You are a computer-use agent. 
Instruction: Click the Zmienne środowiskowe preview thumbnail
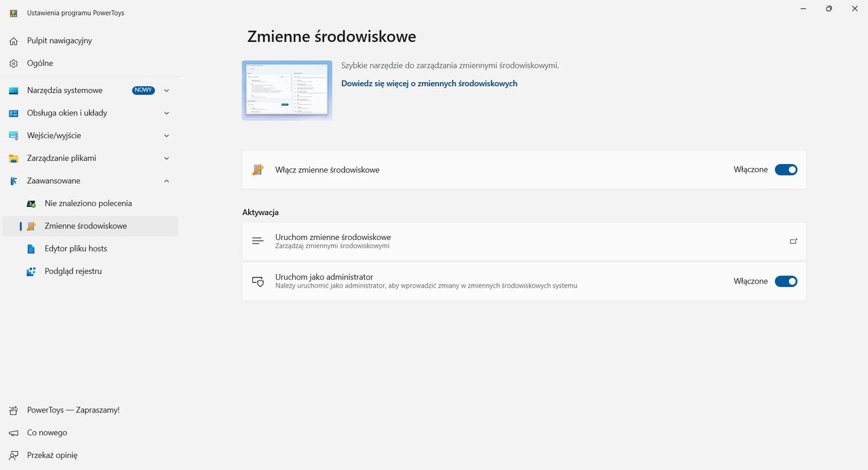point(287,90)
